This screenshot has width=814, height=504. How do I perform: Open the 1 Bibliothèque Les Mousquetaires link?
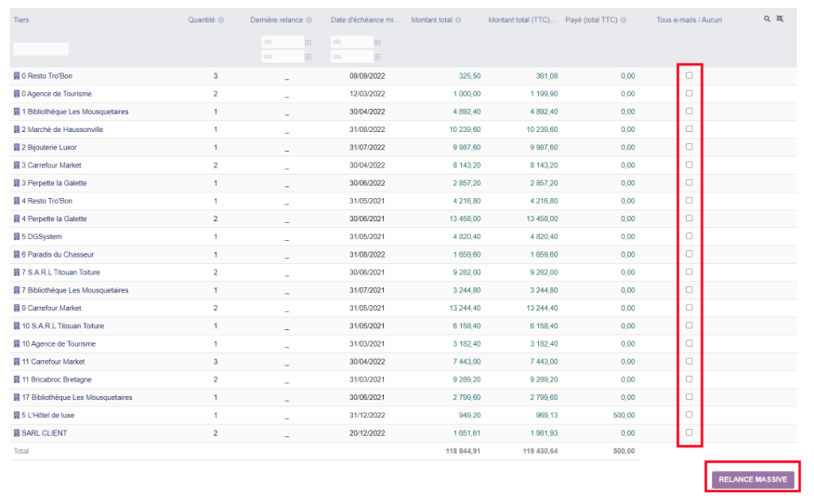click(76, 111)
